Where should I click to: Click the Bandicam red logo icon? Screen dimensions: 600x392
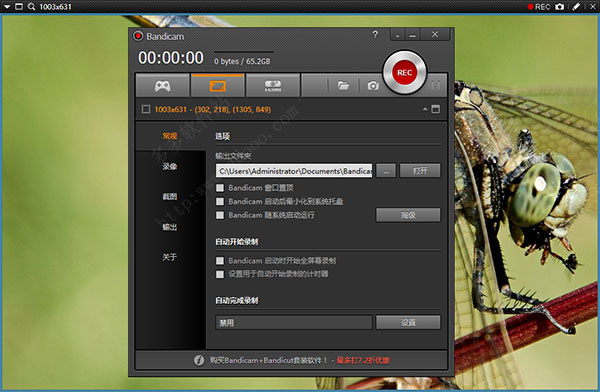[138, 36]
